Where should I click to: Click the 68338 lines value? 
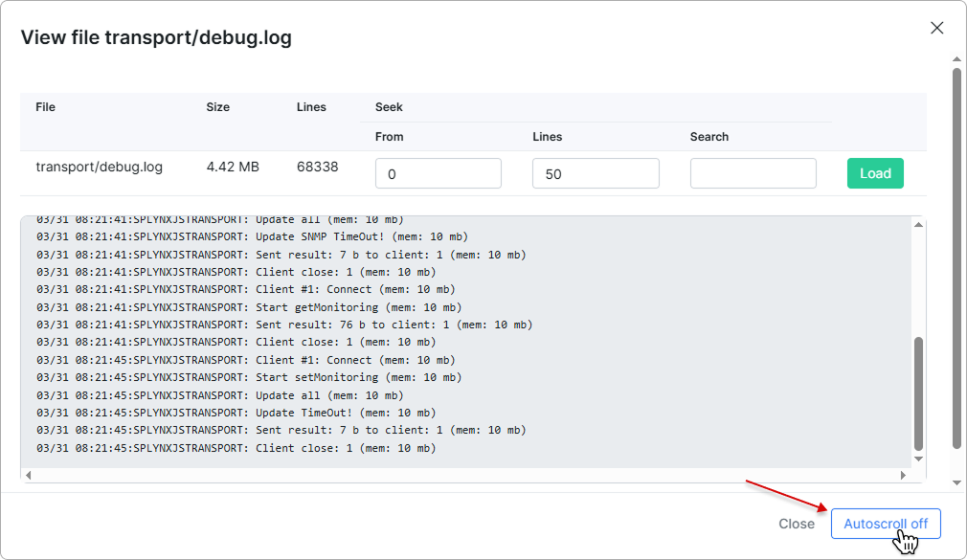pyautogui.click(x=317, y=168)
